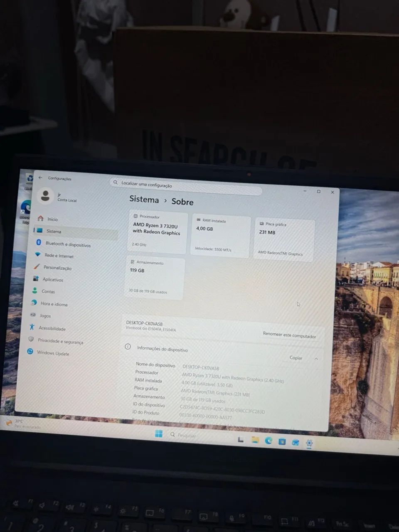Click the search magnifier in Configurações
This screenshot has width=399, height=532.
[116, 182]
